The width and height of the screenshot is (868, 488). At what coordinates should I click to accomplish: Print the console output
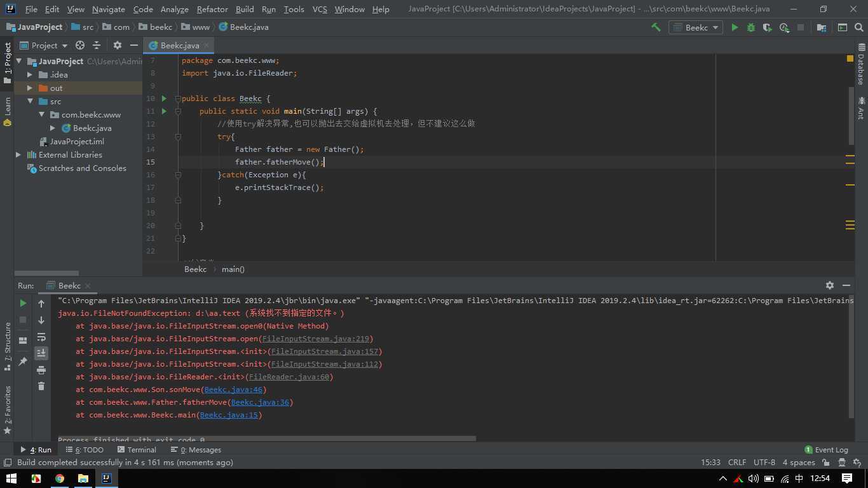click(41, 370)
